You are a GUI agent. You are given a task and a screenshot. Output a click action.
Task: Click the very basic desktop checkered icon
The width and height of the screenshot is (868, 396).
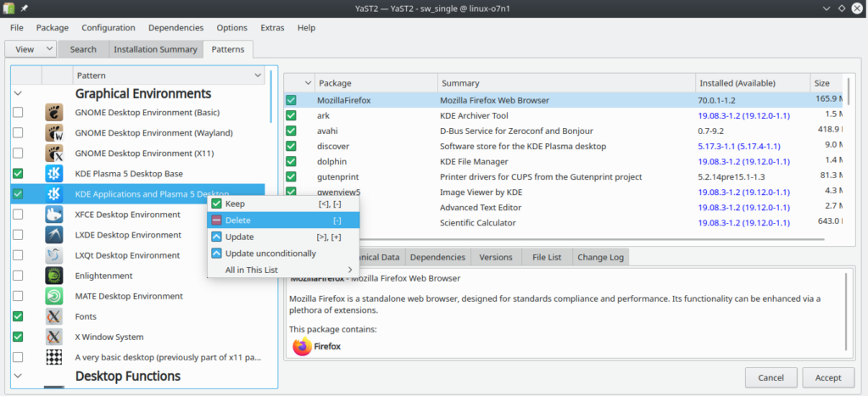coord(54,357)
